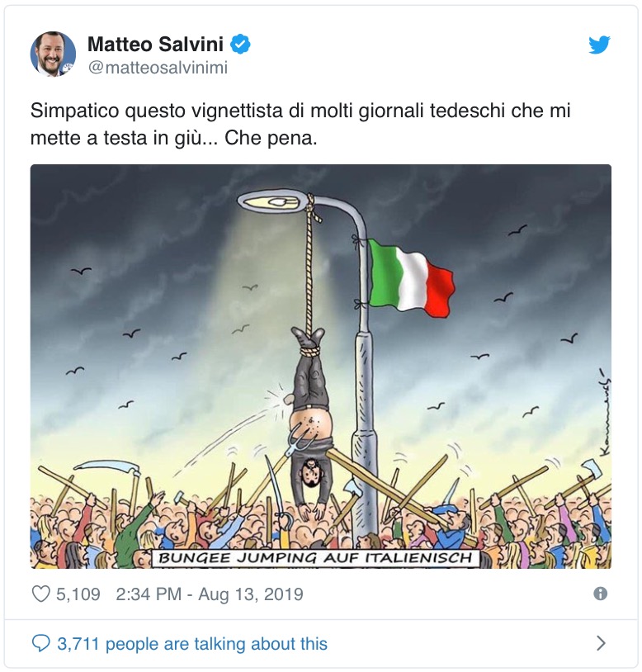Open "3,711 people are talking about this"

[191, 643]
